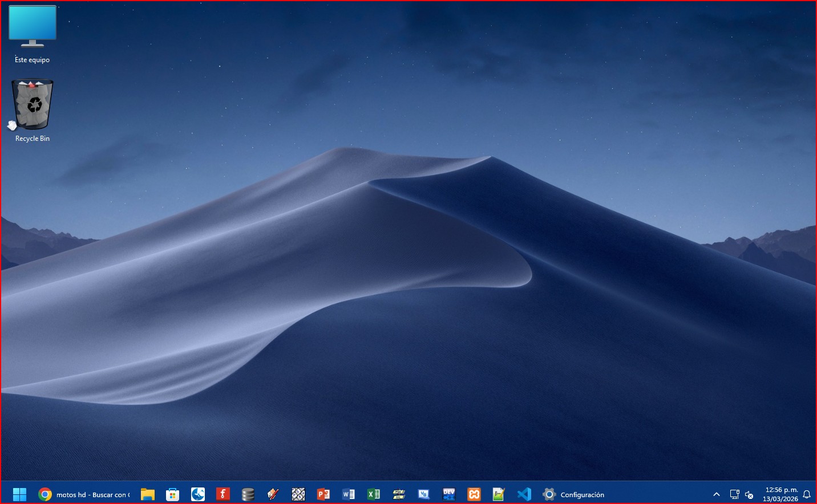Switch to Chrome window 'motos hd - Buscar con'
This screenshot has height=504, width=817.
click(x=84, y=494)
